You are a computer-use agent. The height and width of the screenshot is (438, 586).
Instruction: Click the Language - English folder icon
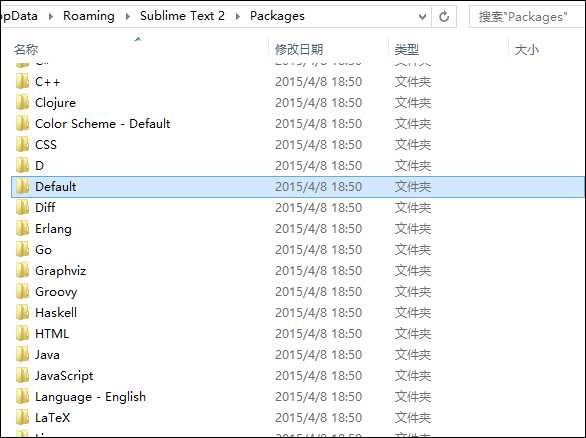22,396
